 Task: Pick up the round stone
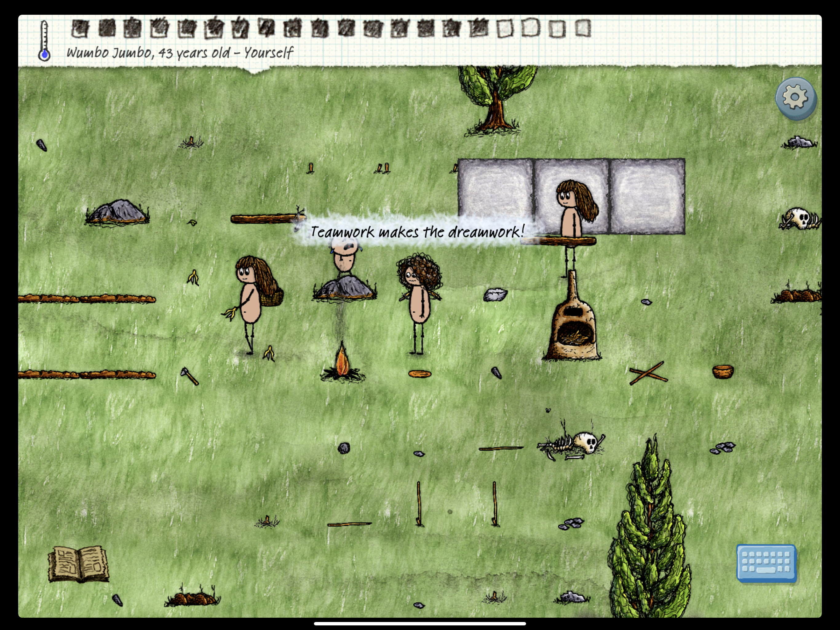344,448
